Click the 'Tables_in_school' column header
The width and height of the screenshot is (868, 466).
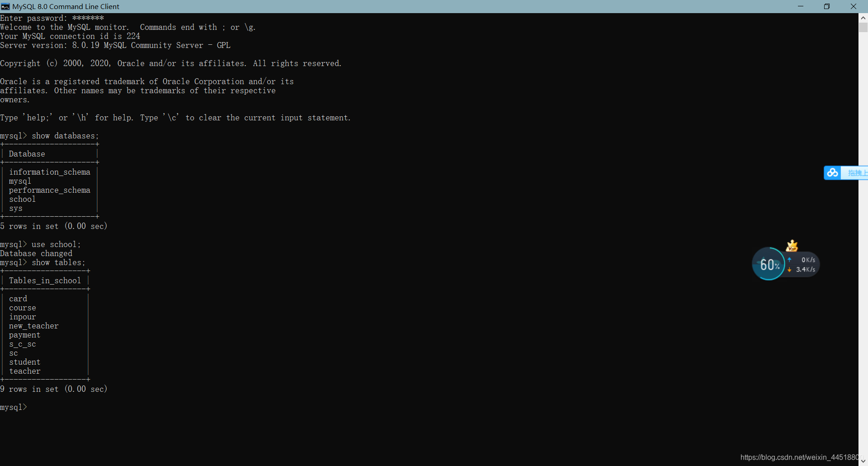coord(45,281)
